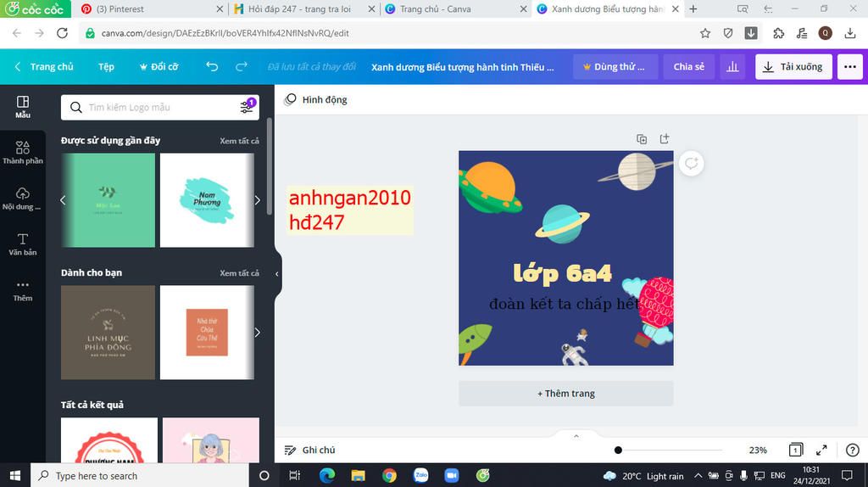The height and width of the screenshot is (487, 868).
Task: See all Dành cho bạn templates
Action: click(x=239, y=273)
